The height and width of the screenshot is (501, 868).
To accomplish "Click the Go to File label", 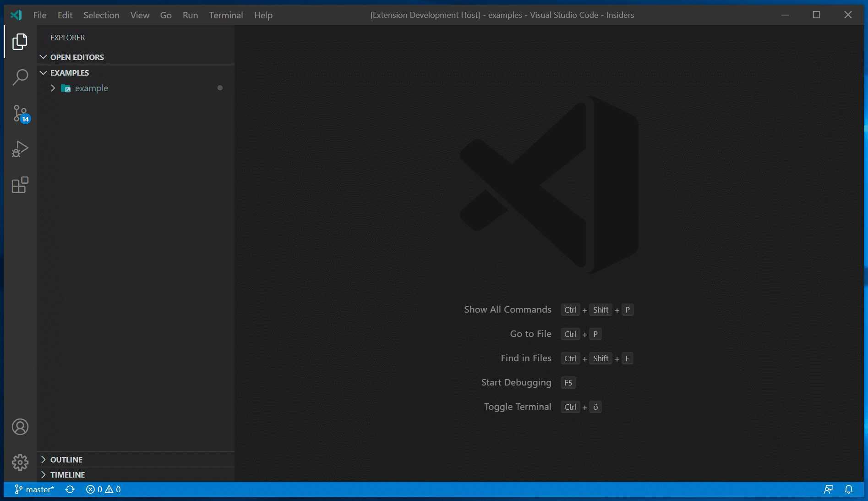I will 530,334.
